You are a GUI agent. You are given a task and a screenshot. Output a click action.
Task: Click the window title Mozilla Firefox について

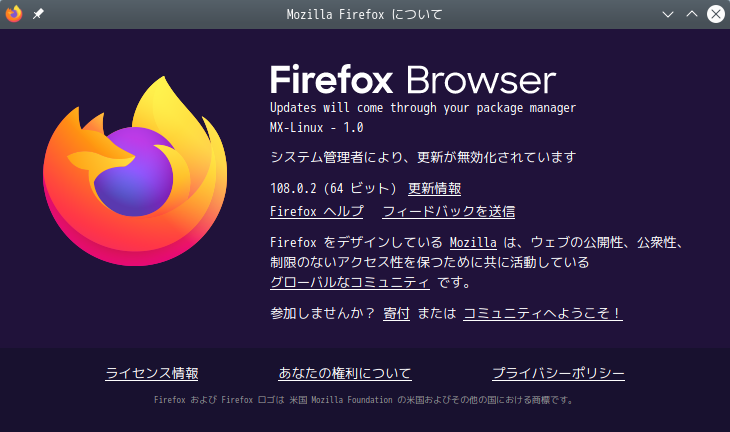[x=365, y=14]
